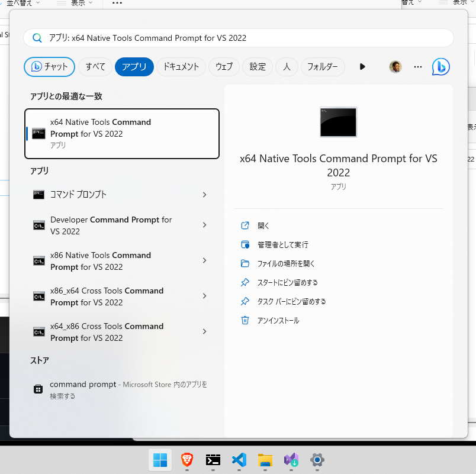Image resolution: width=476 pixels, height=474 pixels.
Task: Search command prompt in Microsoft Store
Action: click(122, 390)
